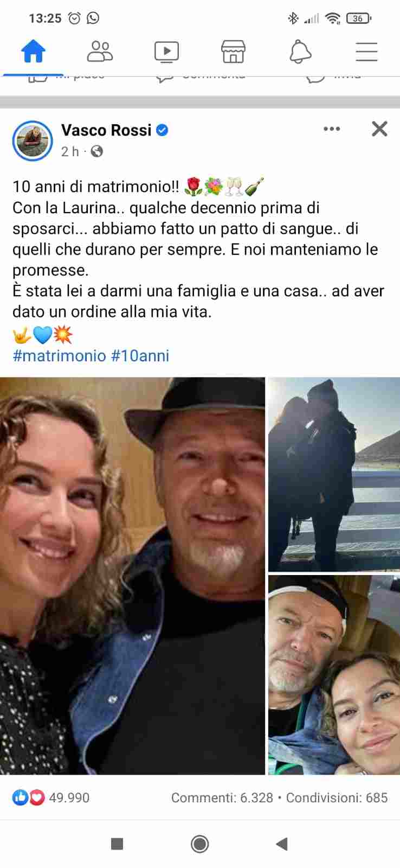The width and height of the screenshot is (400, 868).
Task: Tap the public globe privacy icon
Action: tap(97, 151)
